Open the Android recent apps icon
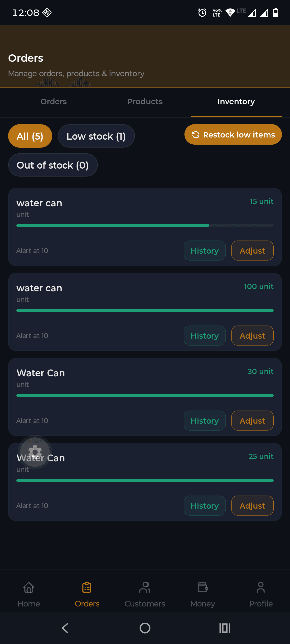This screenshot has height=644, width=290. pos(225,628)
